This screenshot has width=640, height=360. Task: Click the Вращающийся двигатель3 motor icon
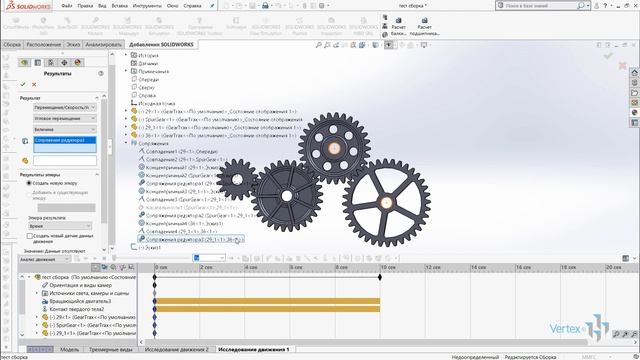click(x=45, y=301)
